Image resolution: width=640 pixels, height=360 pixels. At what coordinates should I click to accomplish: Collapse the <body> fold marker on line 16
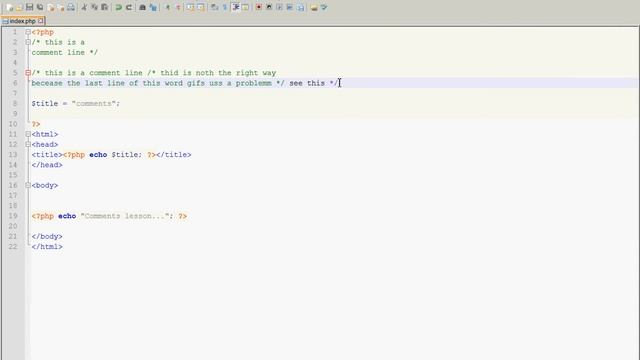click(x=28, y=185)
